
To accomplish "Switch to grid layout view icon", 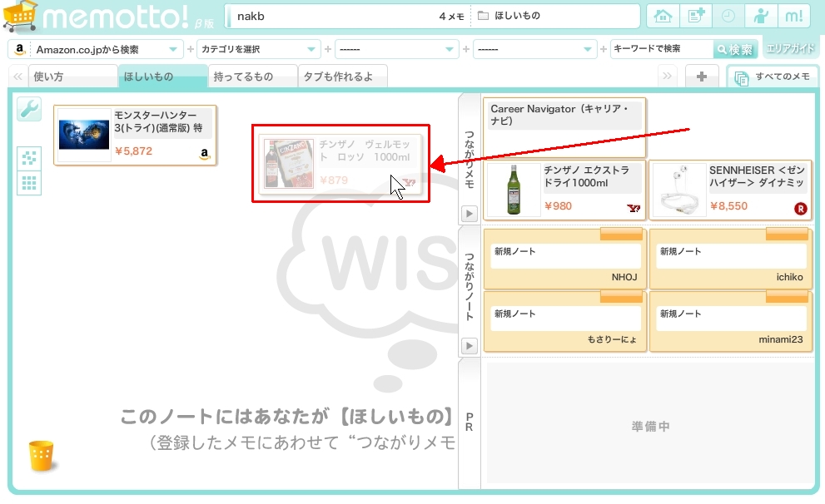I will (29, 183).
